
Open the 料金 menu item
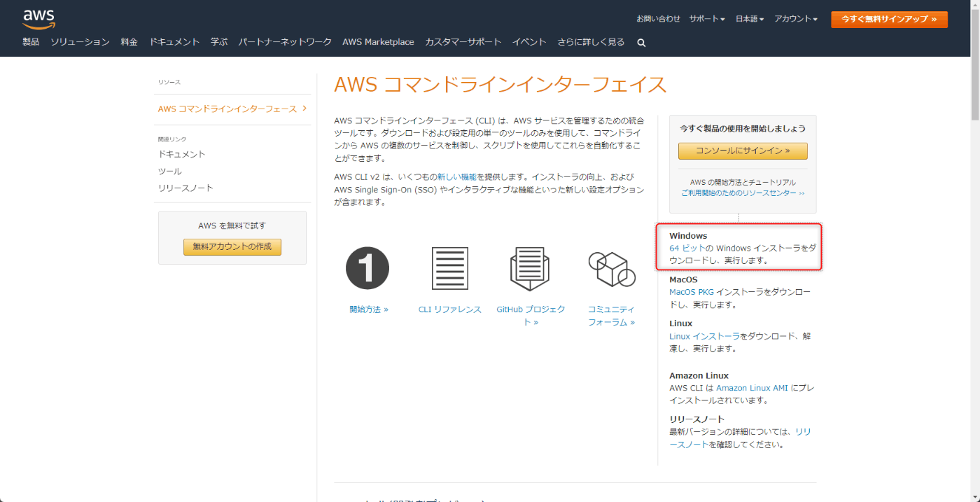pyautogui.click(x=129, y=42)
